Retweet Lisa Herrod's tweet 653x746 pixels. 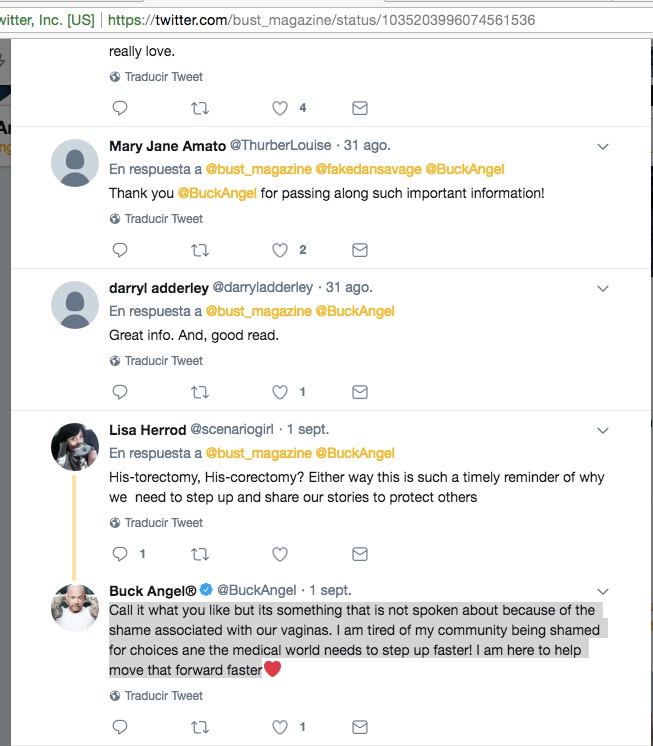click(200, 554)
